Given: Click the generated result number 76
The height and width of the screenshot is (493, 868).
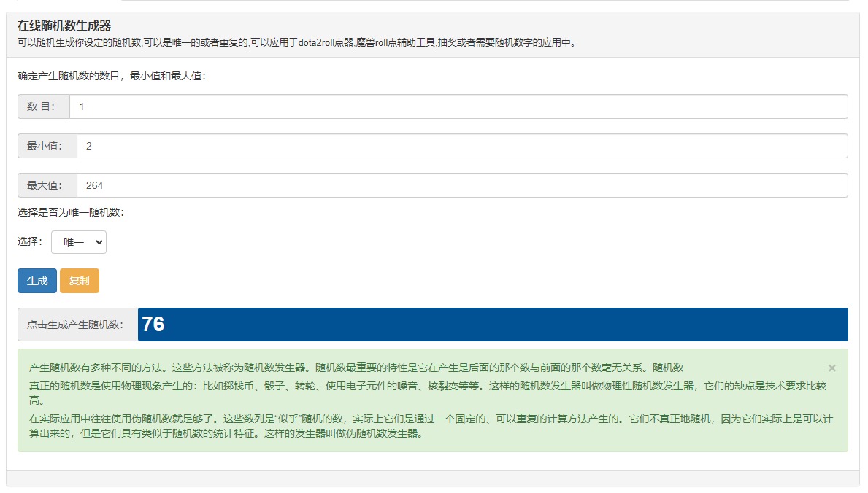Looking at the screenshot, I should point(153,325).
